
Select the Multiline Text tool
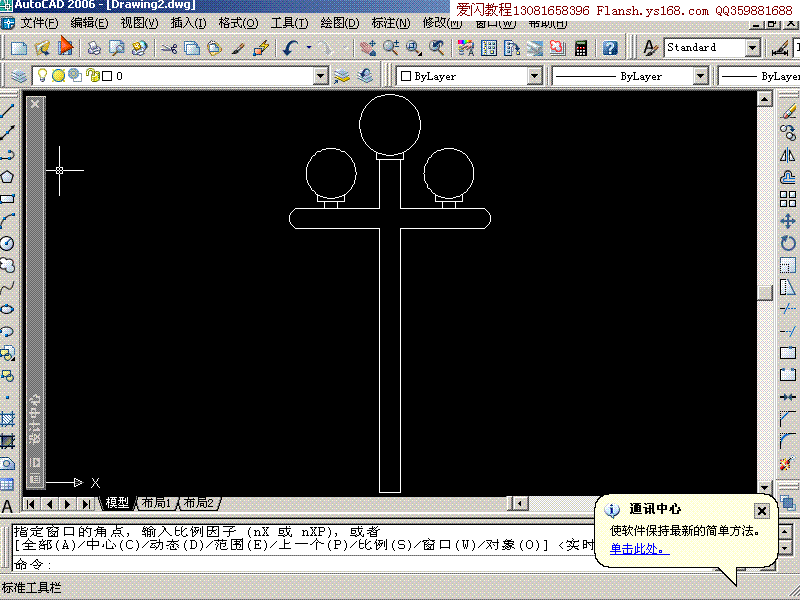(7, 506)
